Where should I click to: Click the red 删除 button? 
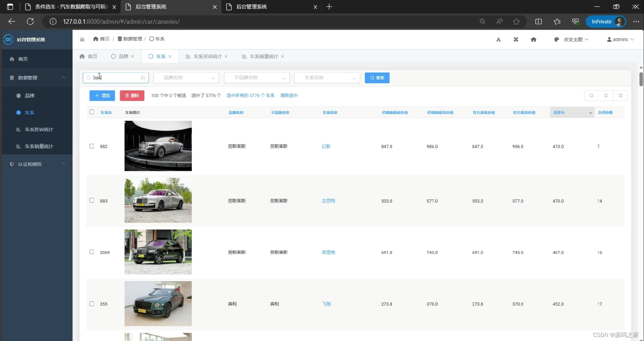coord(132,96)
